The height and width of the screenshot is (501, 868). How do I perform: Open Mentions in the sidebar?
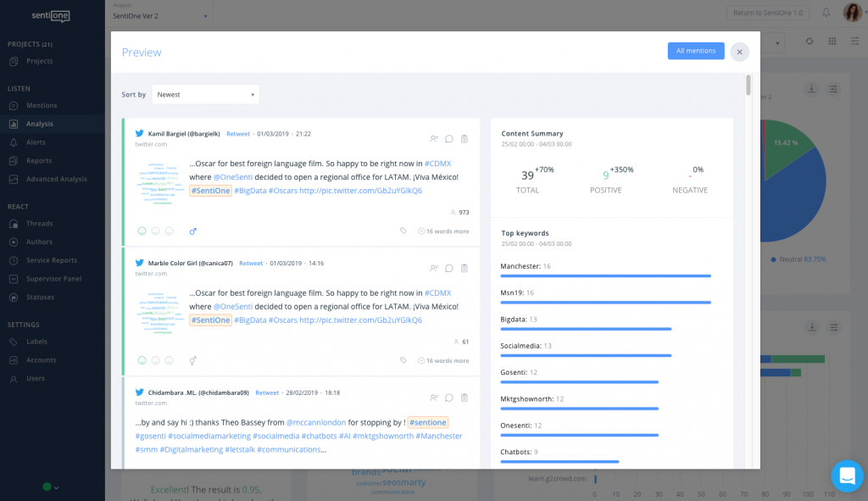pyautogui.click(x=42, y=106)
